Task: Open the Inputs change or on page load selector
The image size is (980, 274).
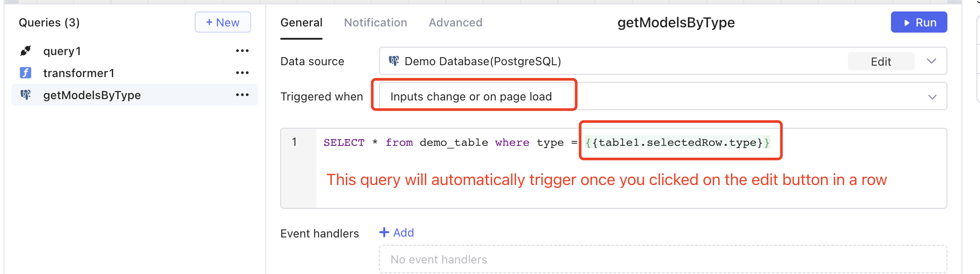Action: point(471,96)
